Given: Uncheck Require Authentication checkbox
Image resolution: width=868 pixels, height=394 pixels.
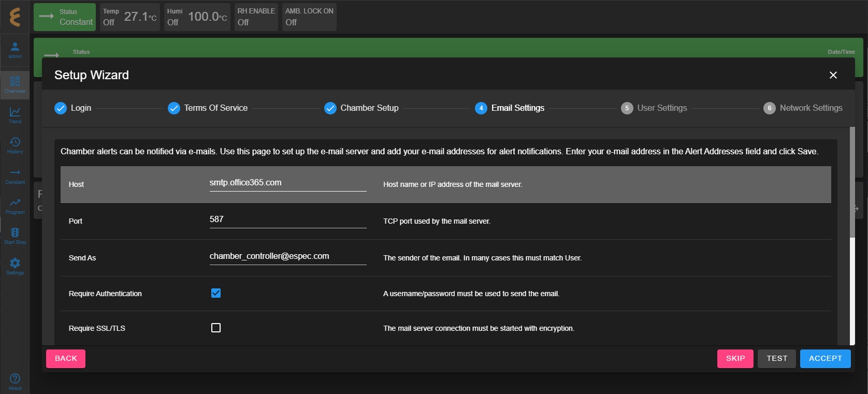Looking at the screenshot, I should 216,293.
